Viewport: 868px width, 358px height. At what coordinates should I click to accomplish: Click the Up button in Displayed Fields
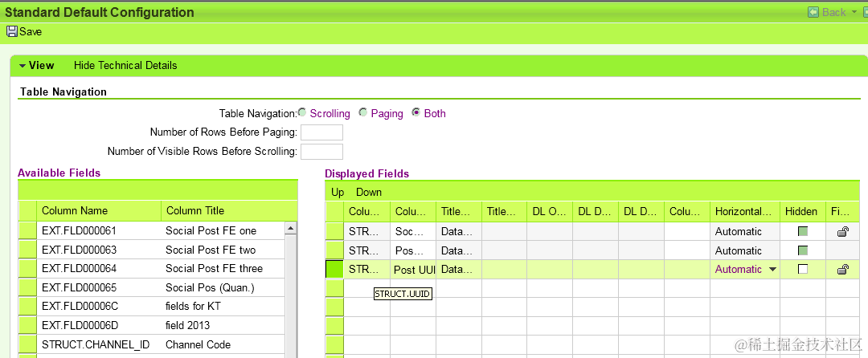[x=338, y=193]
